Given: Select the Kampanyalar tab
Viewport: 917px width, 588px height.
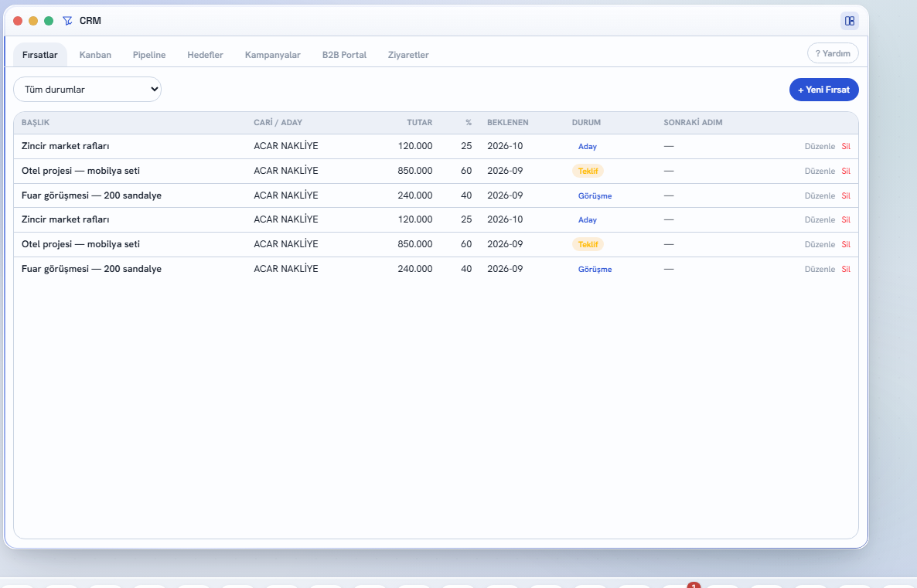Looking at the screenshot, I should [272, 55].
